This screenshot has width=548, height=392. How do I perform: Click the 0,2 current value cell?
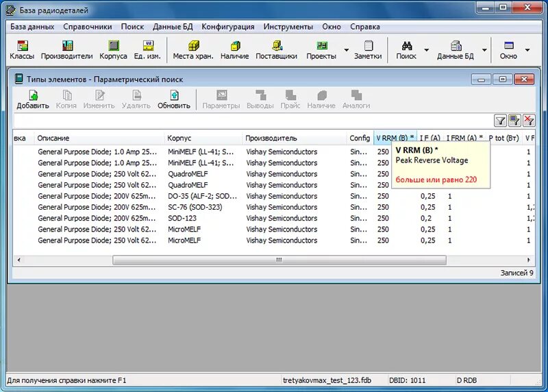[x=425, y=218]
